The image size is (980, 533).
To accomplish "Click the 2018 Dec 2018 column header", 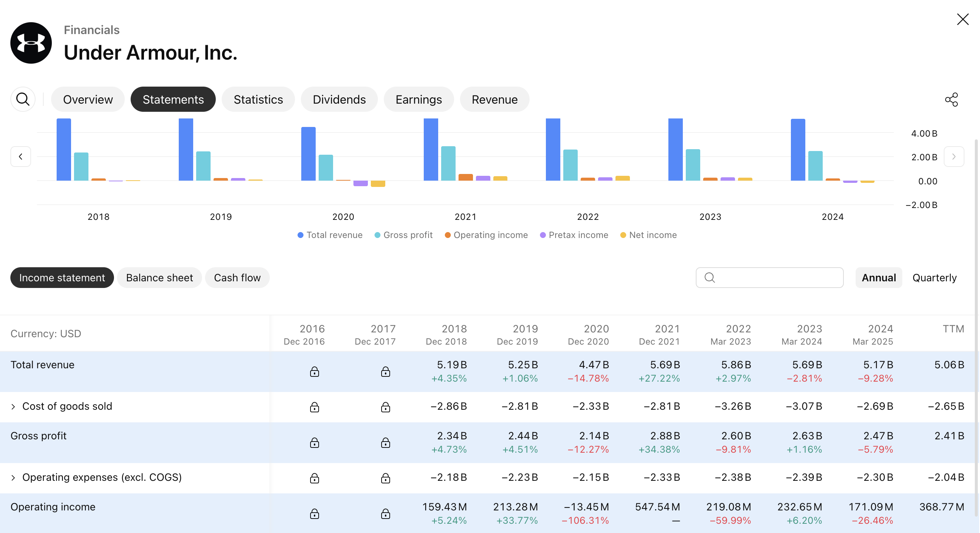I will click(446, 334).
